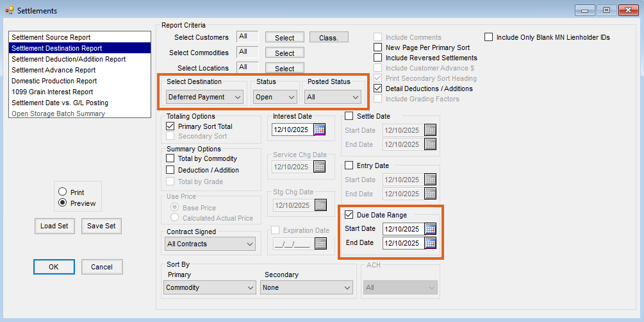
Task: Toggle Detail Deductions / Additions checkbox
Action: (377, 89)
